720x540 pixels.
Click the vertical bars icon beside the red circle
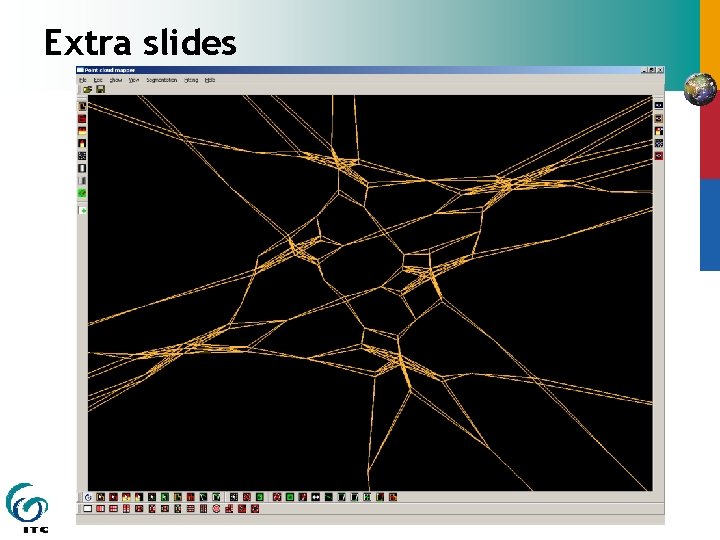coord(203,509)
